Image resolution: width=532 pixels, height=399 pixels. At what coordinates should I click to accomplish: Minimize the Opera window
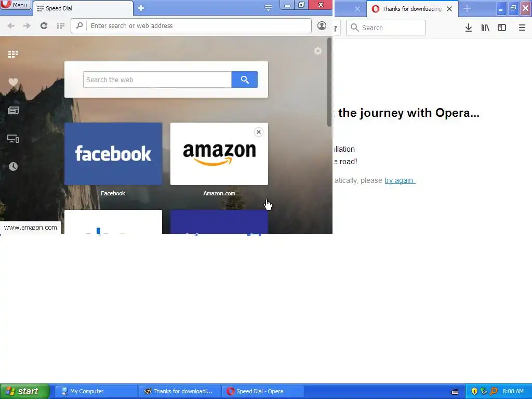point(287,5)
